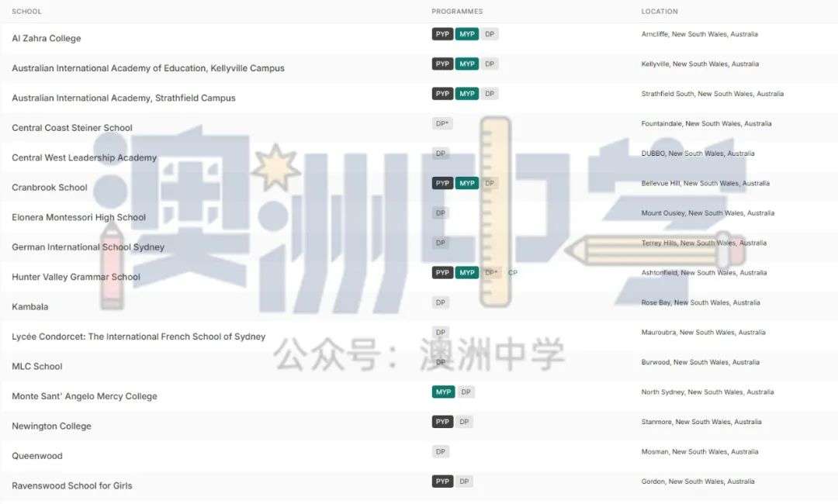The image size is (838, 504).
Task: Click the MYP badge for Monte Sant' Angelo
Action: click(x=443, y=392)
